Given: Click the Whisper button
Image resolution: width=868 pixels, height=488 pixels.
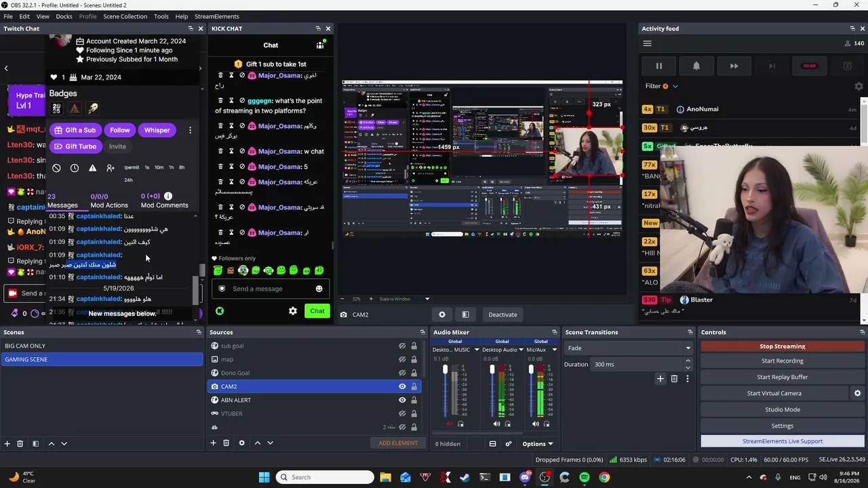Looking at the screenshot, I should click(x=157, y=130).
